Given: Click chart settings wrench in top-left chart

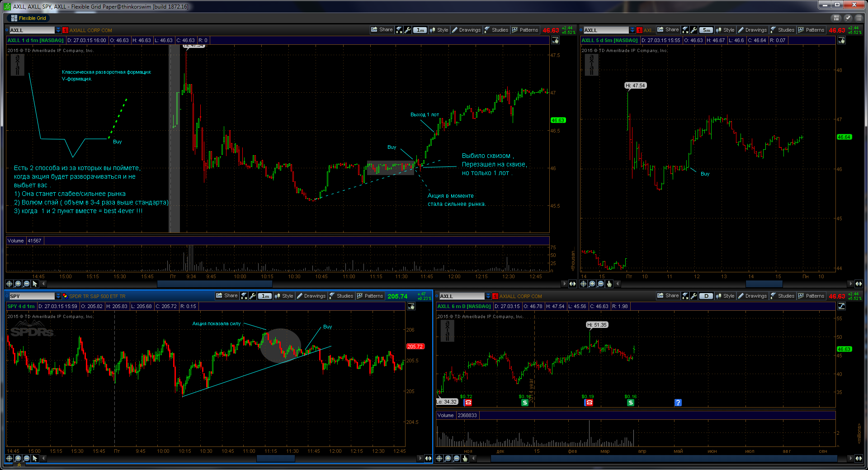Looking at the screenshot, I should pos(408,30).
